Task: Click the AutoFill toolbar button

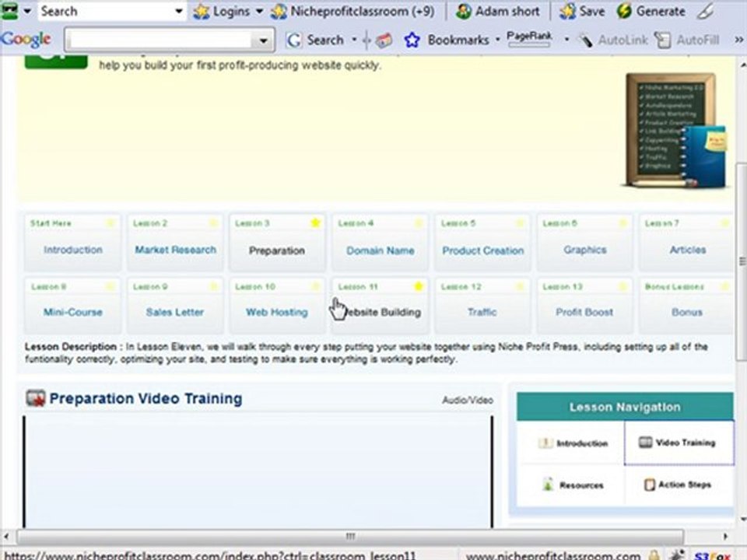Action: (x=686, y=40)
